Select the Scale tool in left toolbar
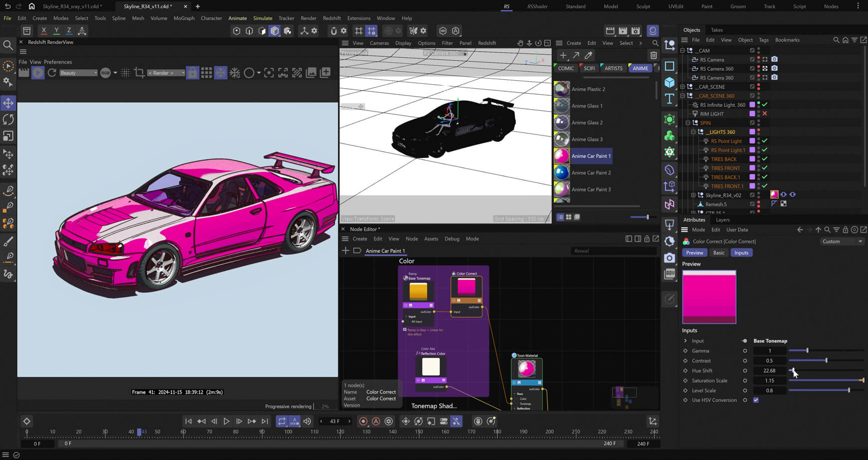This screenshot has height=460, width=868. click(8, 136)
